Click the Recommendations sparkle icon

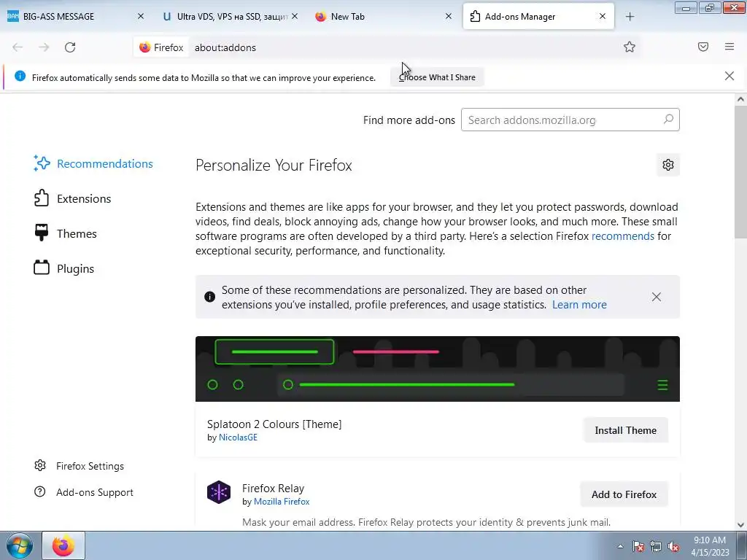(x=42, y=163)
